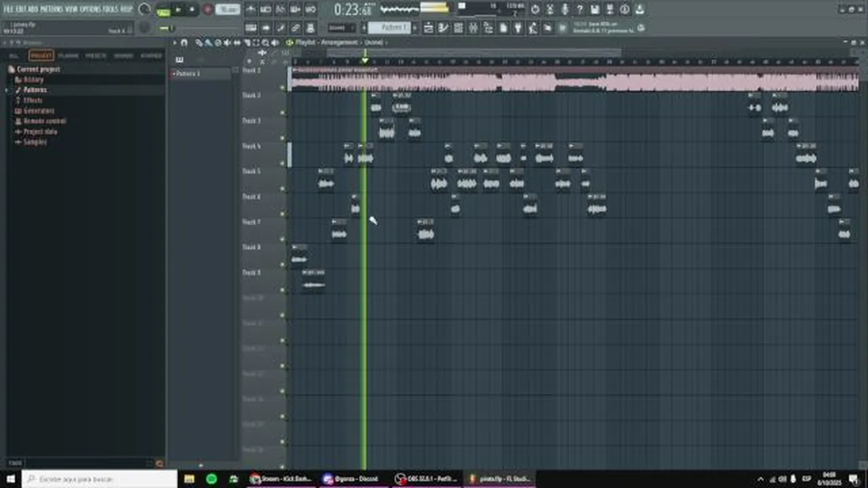Select Samples in the browser tree
Screen dimensions: 868x488
tap(35, 142)
